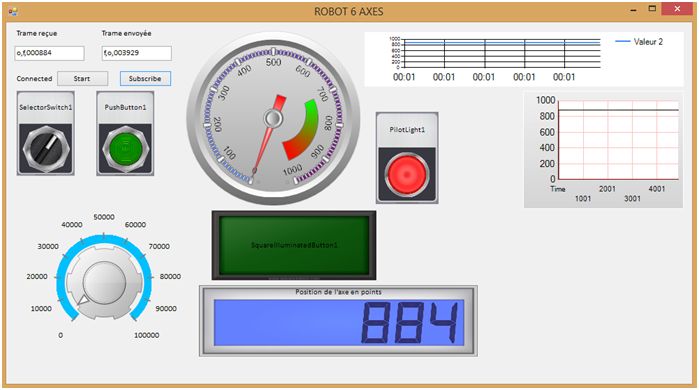This screenshot has height=390, width=699.
Task: Click the 100000 label on knob scale
Action: click(147, 335)
